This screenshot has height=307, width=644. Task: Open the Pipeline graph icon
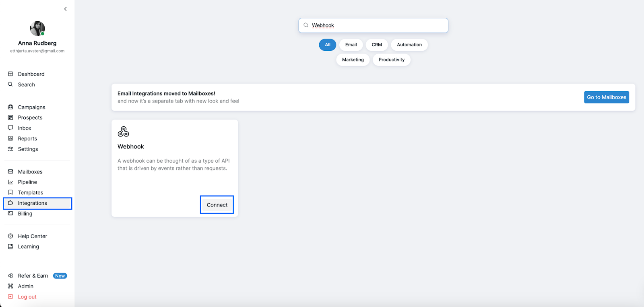pos(10,182)
